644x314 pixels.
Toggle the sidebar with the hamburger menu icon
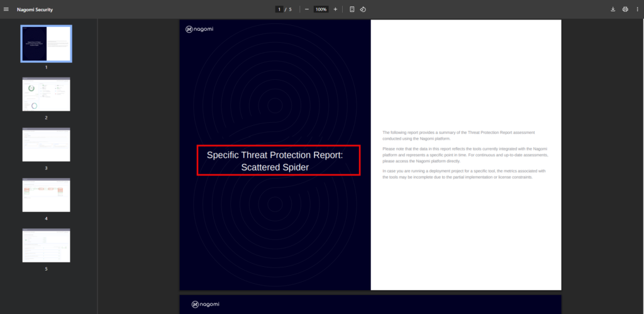point(6,9)
